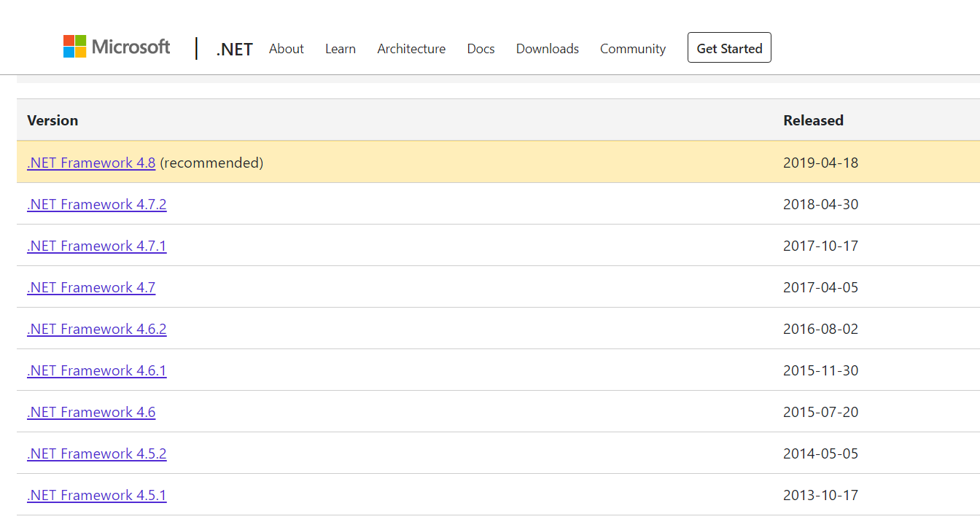
Task: Select Learn in navigation bar
Action: pos(340,49)
